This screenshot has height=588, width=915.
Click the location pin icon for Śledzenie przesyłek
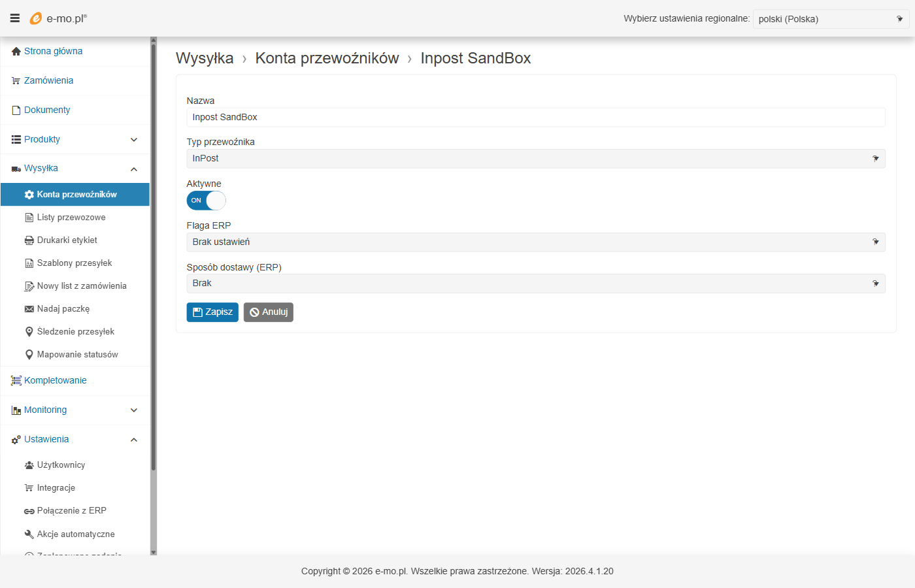click(29, 332)
